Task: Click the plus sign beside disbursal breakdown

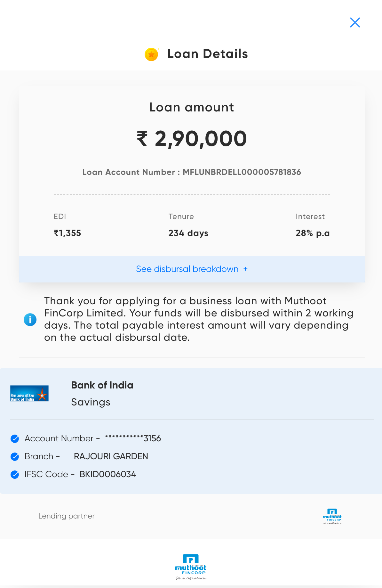Action: point(245,269)
